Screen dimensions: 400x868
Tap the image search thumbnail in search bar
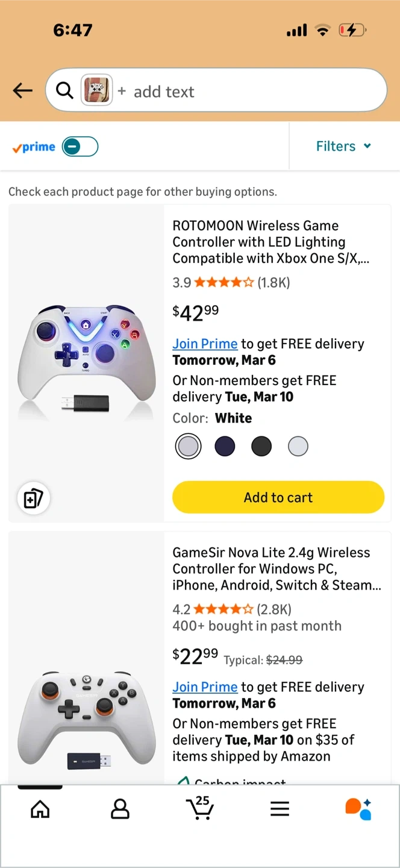pyautogui.click(x=96, y=91)
